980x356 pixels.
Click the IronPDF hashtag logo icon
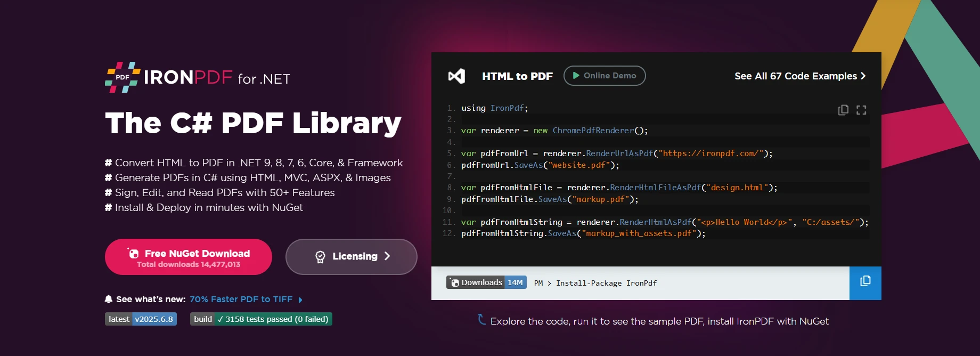click(123, 77)
